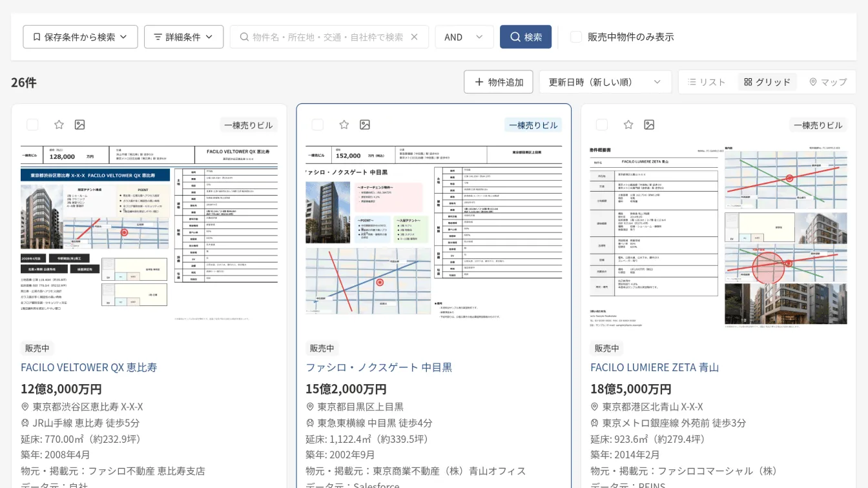This screenshot has width=868, height=488.
Task: Star the ファシロ・ノクスゲート 中目黒 card
Action: pyautogui.click(x=344, y=125)
